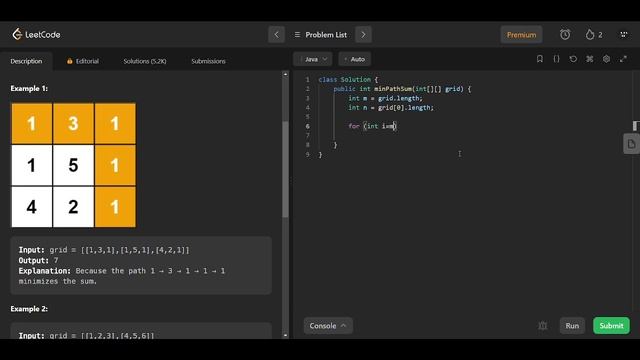Click the bookmark icon in editor toolbar
The height and width of the screenshot is (360, 640).
[540, 59]
